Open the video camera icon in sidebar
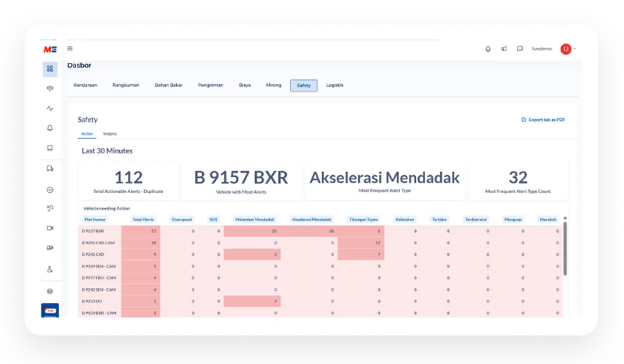This screenshot has width=624, height=364. click(x=50, y=228)
